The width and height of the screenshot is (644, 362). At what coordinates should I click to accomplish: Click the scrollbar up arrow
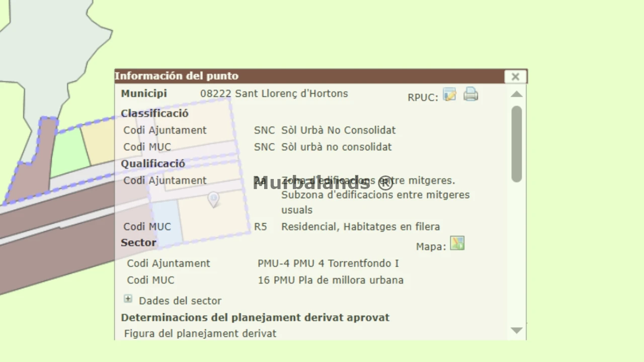click(516, 94)
